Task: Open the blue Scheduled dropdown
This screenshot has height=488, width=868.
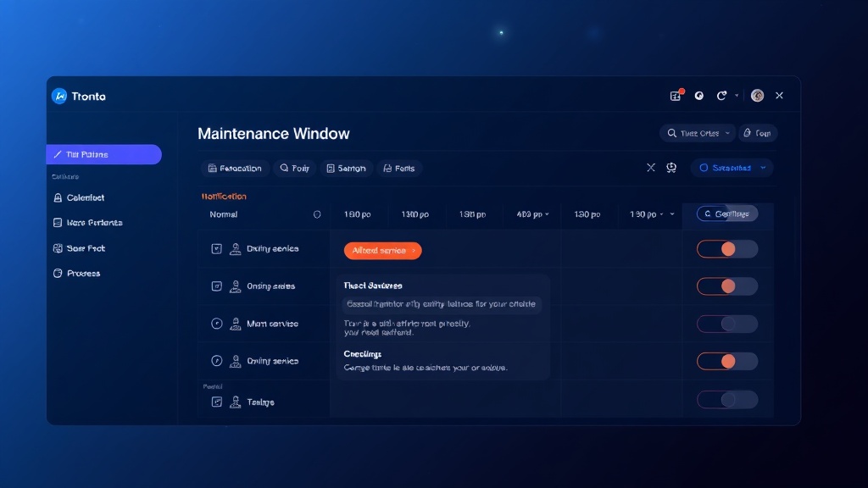Action: [x=732, y=168]
